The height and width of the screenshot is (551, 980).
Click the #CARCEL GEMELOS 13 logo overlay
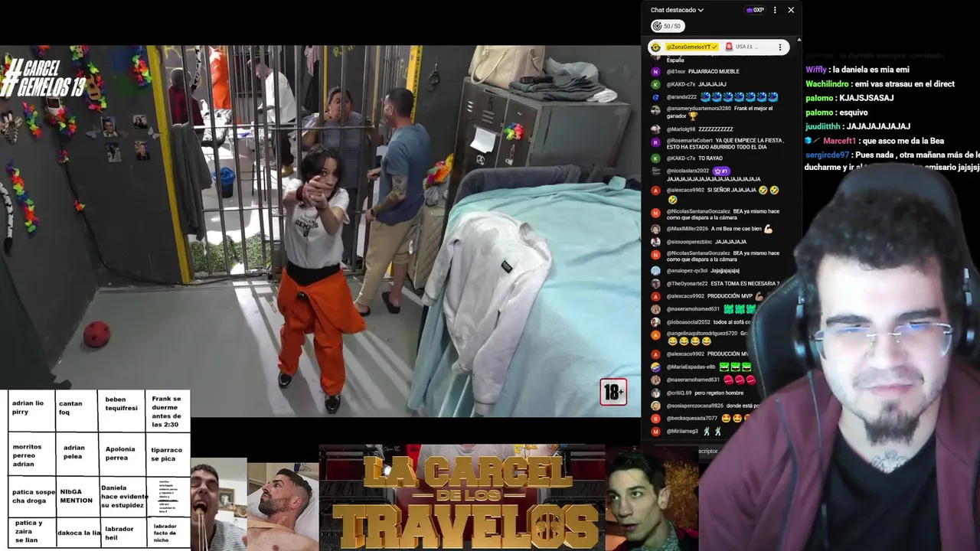44,78
